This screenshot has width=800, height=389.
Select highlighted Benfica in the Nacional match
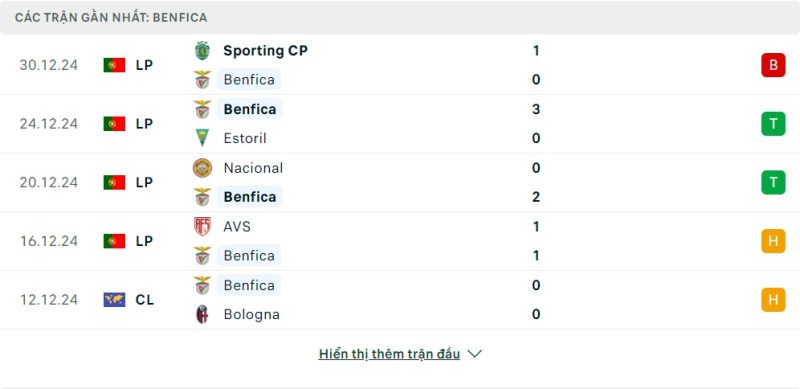click(250, 197)
